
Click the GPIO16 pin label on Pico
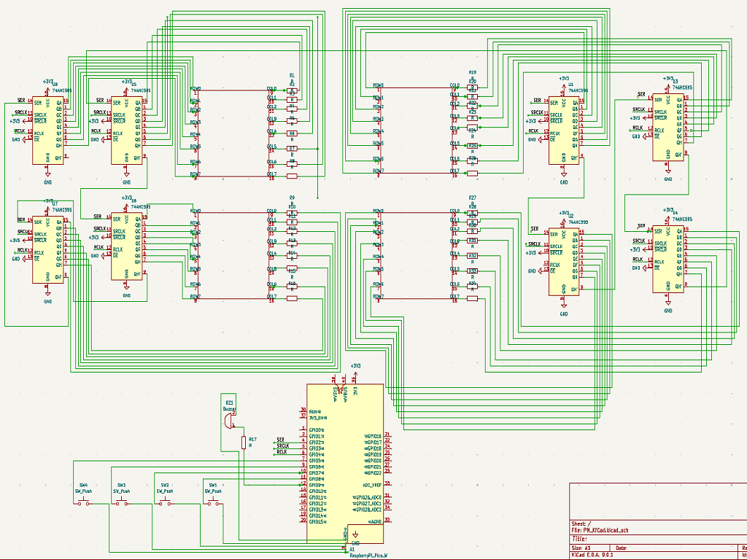point(373,436)
